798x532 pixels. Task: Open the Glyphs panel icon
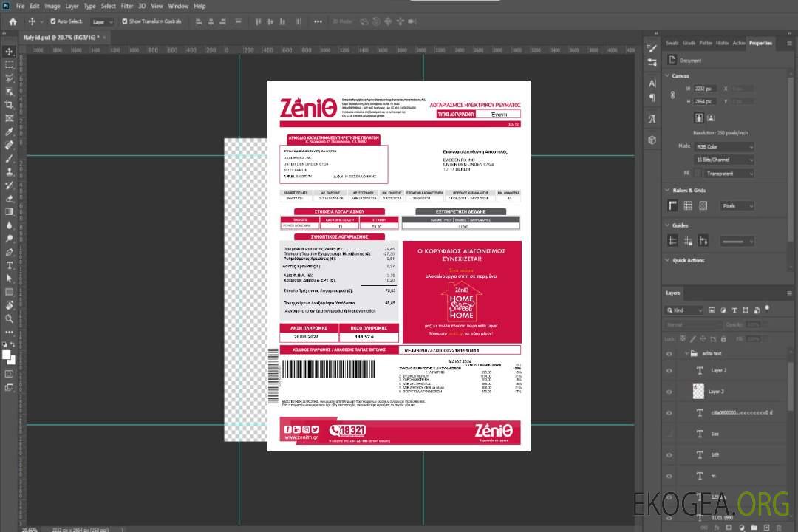(652, 119)
